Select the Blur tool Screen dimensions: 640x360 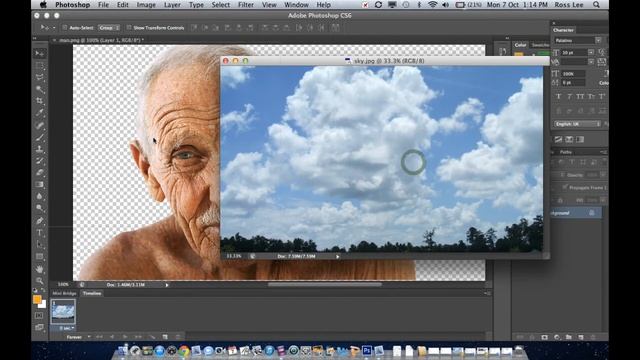click(40, 196)
